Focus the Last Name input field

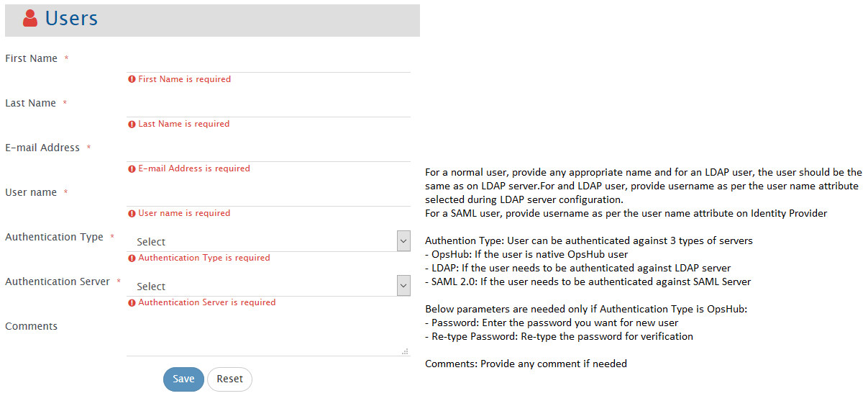[268, 107]
